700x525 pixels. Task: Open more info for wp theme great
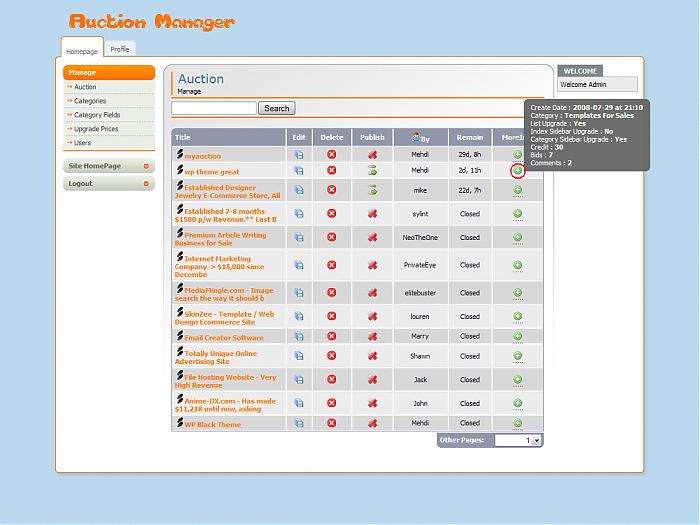517,171
